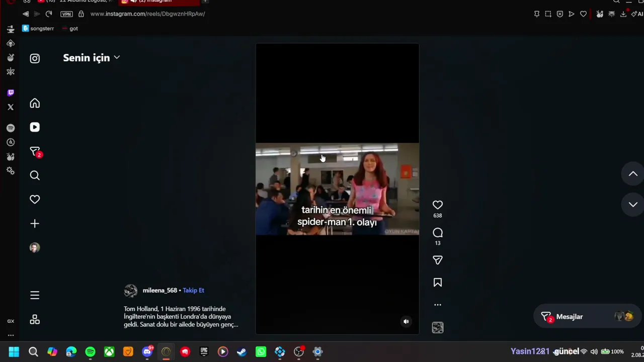The height and width of the screenshot is (362, 644).
Task: Reload the Instagram page
Action: [48, 14]
